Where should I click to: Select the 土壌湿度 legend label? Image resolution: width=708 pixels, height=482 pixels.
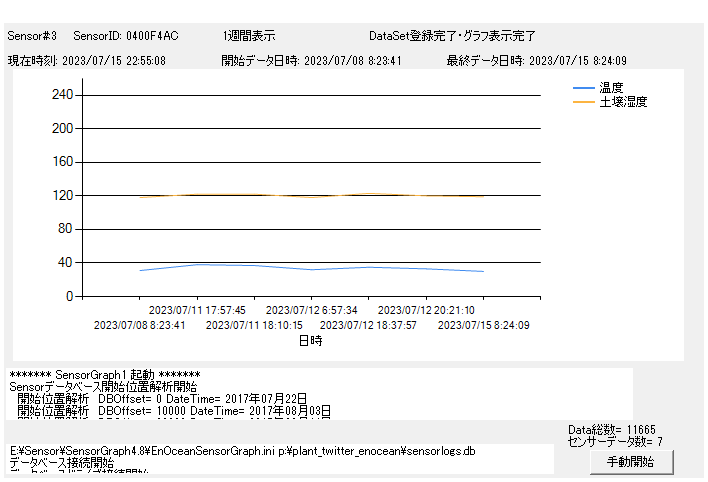point(624,102)
